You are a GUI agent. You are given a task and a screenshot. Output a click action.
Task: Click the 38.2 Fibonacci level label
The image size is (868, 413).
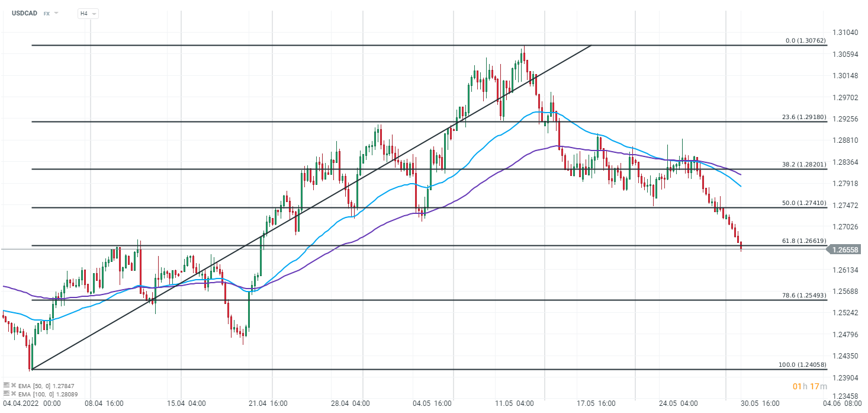click(x=804, y=165)
